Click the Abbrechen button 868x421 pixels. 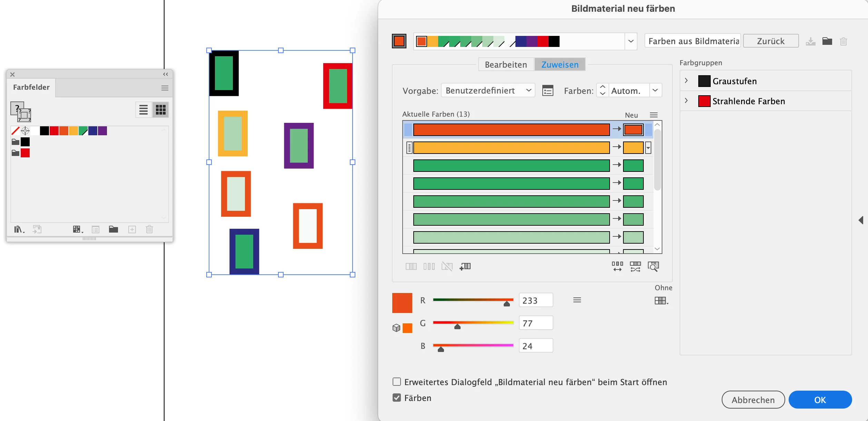753,400
